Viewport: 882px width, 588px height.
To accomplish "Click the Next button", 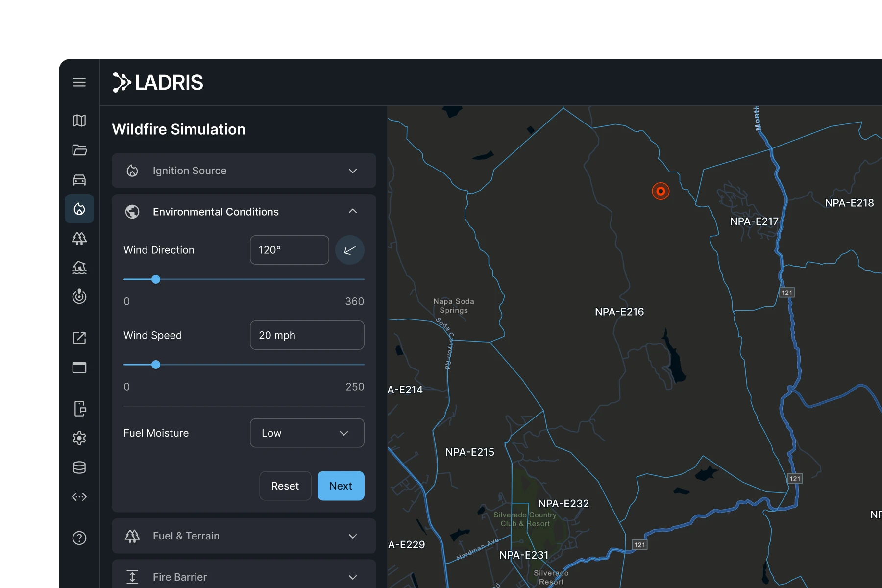I will pyautogui.click(x=341, y=486).
